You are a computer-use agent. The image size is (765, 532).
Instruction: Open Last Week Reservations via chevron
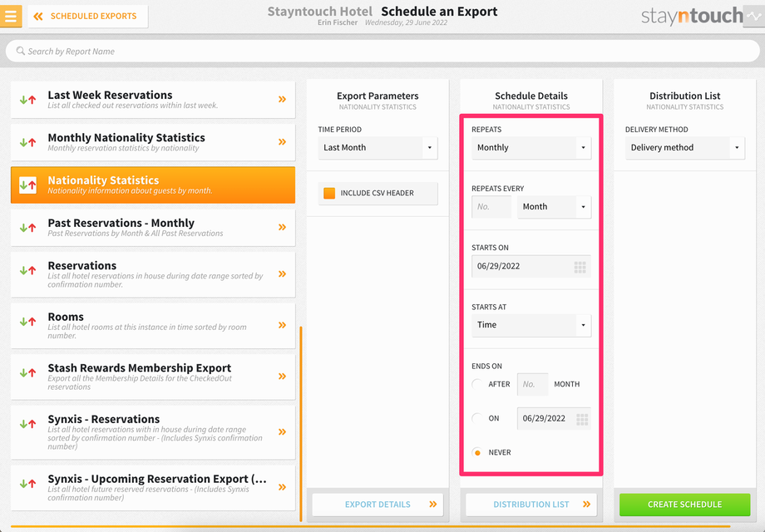[282, 100]
